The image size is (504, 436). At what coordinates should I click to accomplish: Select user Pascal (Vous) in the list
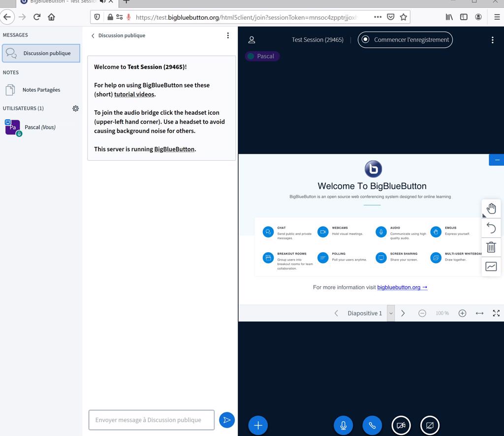tap(41, 128)
